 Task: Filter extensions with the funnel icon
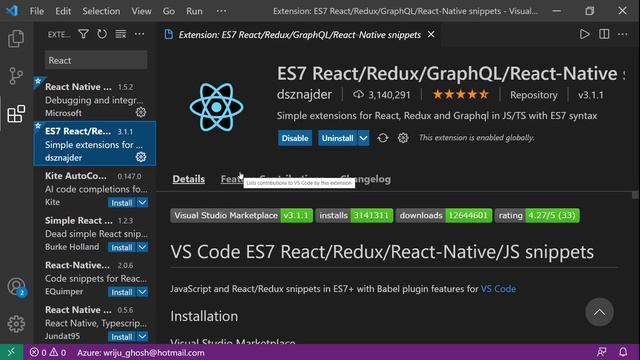pyautogui.click(x=83, y=34)
